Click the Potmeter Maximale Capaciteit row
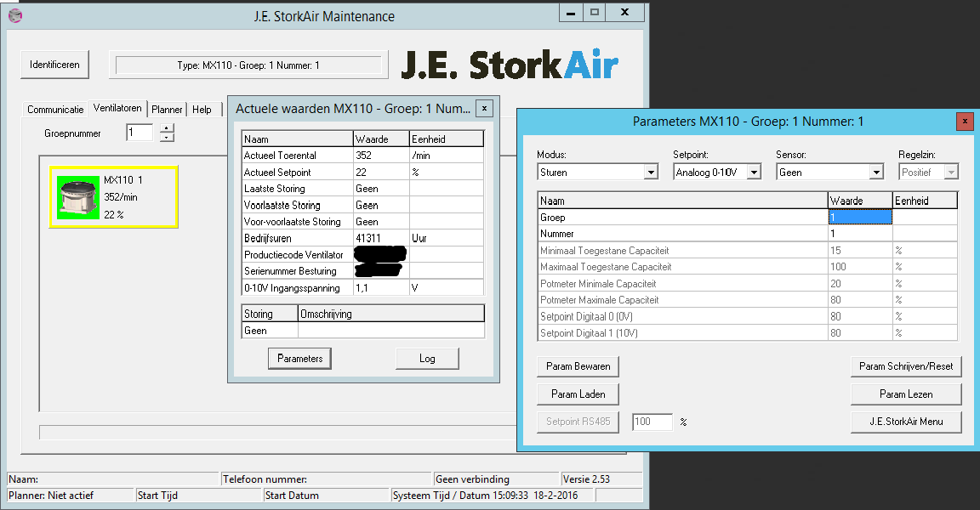 pos(748,300)
